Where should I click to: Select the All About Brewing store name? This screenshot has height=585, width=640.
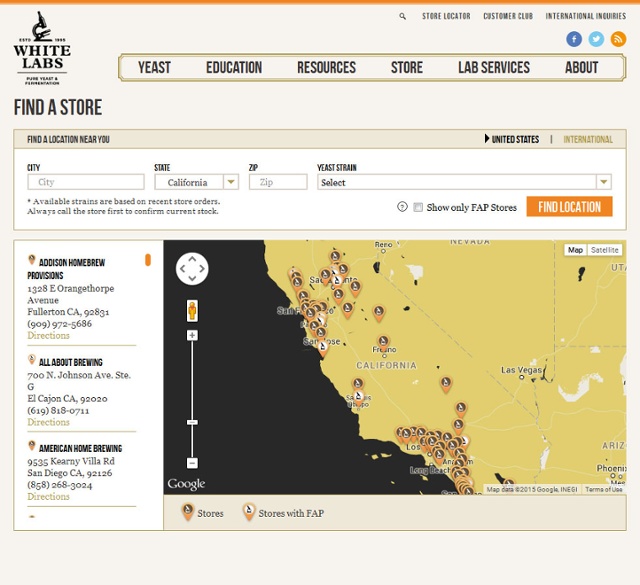tap(71, 362)
